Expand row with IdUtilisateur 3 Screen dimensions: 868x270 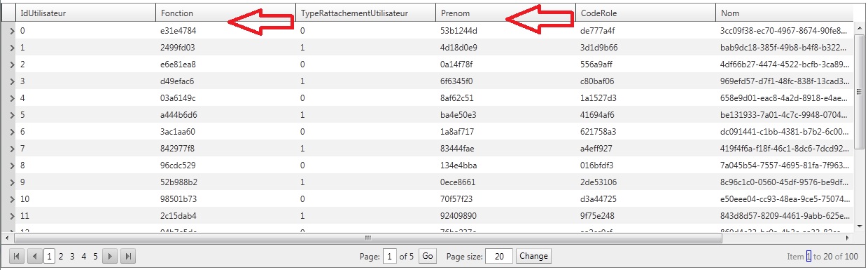tap(12, 81)
